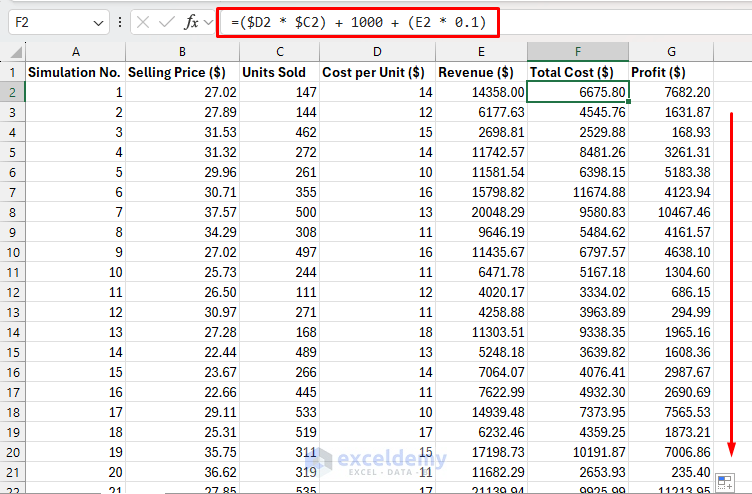Click the formula bar text field
Screen dimensions: 752x494
pyautogui.click(x=484, y=23)
